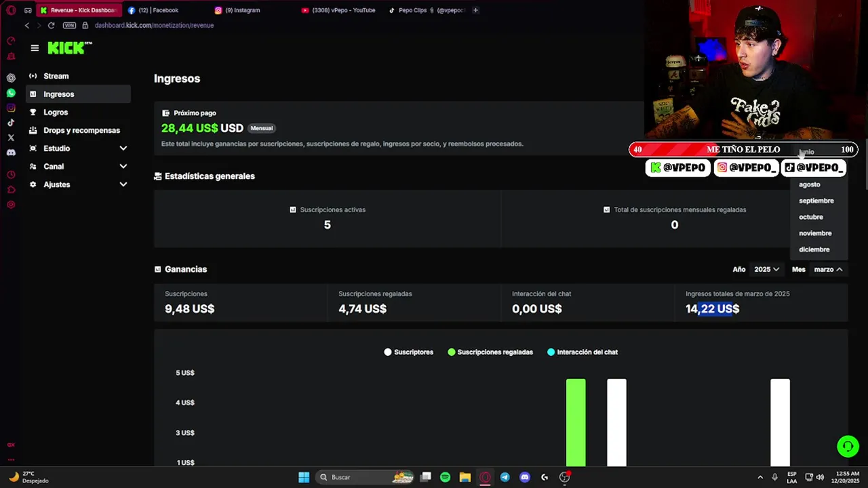The width and height of the screenshot is (868, 488).
Task: Open ChatGPT in the browser sidebar
Action: coord(11,78)
